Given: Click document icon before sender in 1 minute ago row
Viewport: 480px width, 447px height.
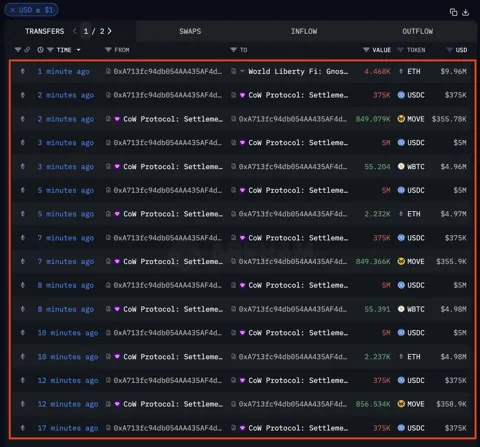Looking at the screenshot, I should coord(108,71).
